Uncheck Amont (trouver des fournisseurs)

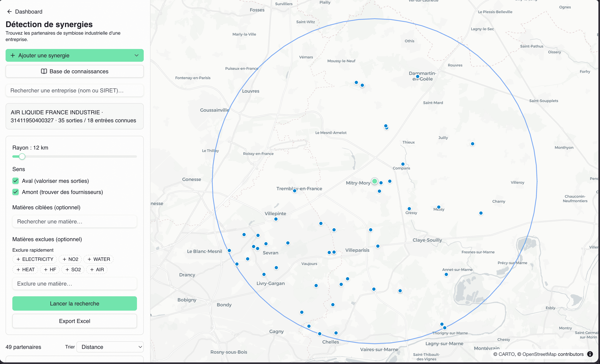point(16,192)
